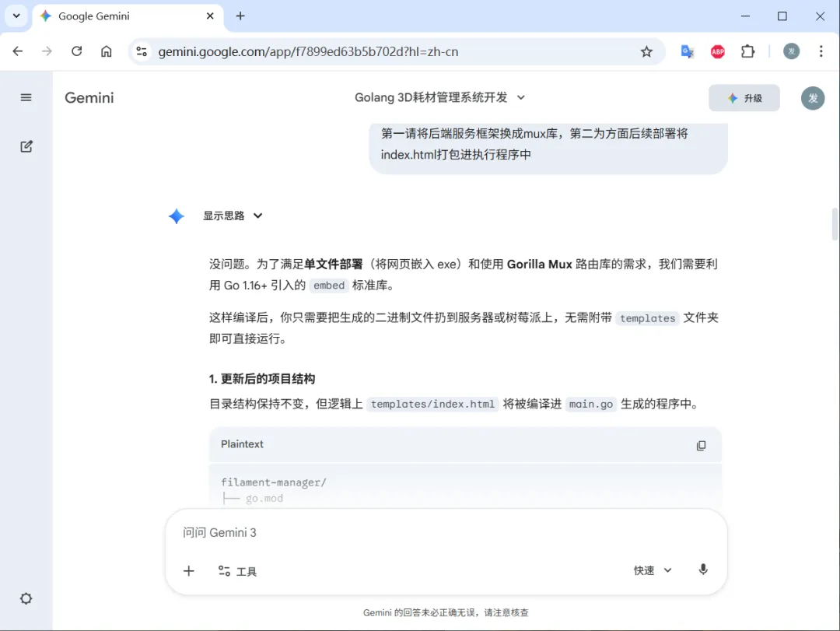
Task: Open a new browser tab
Action: coord(240,16)
